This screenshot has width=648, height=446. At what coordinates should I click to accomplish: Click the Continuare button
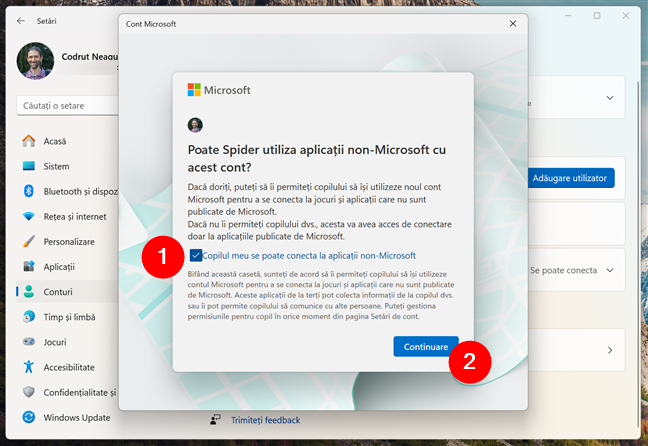point(426,346)
